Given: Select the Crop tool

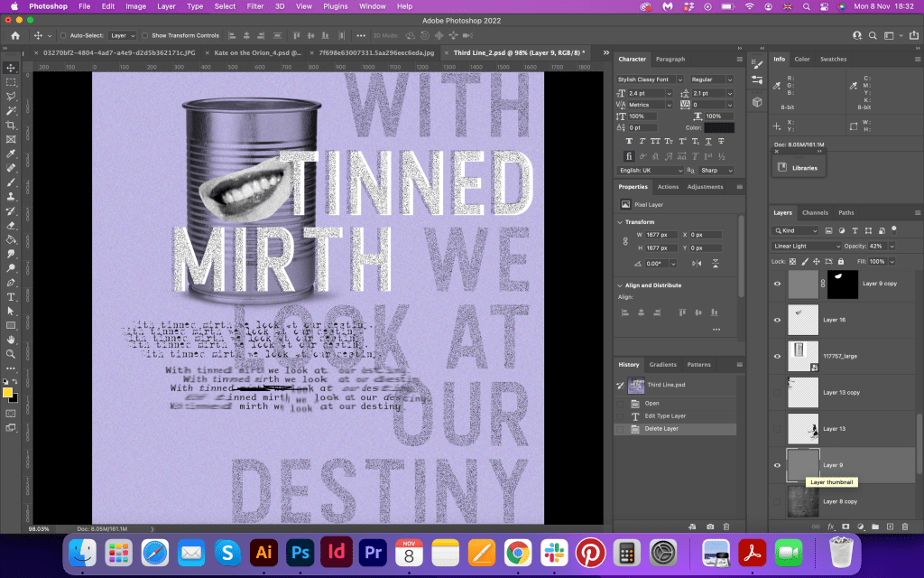Looking at the screenshot, I should pos(11,126).
